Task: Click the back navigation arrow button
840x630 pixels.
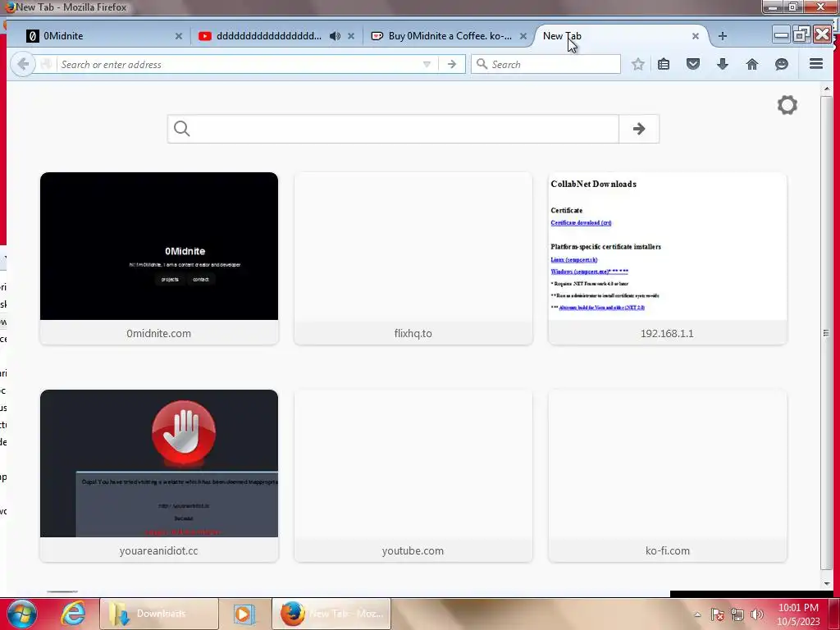Action: point(23,64)
